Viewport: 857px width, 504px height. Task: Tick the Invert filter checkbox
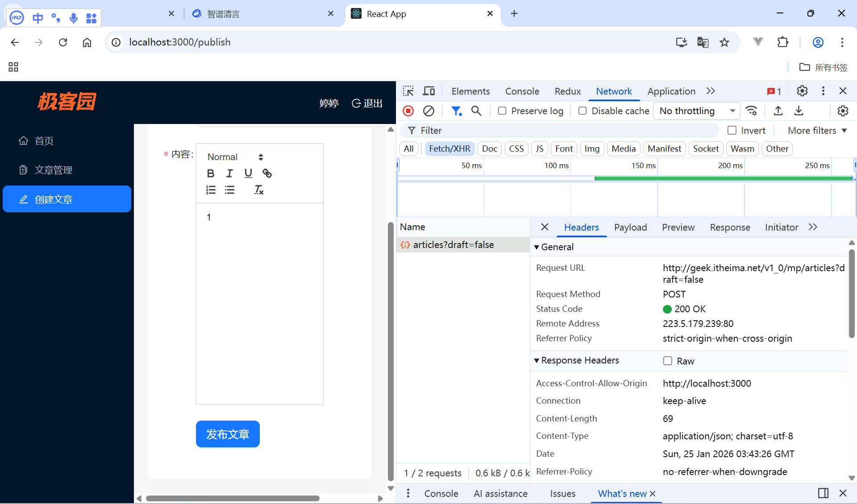[x=732, y=130]
